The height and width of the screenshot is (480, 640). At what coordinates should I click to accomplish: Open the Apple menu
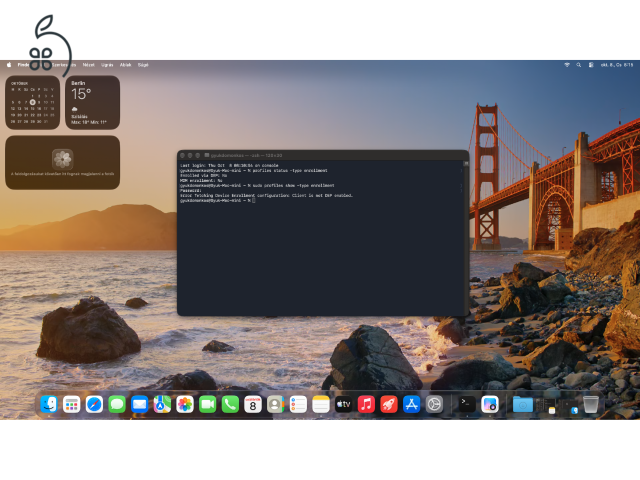(x=9, y=65)
